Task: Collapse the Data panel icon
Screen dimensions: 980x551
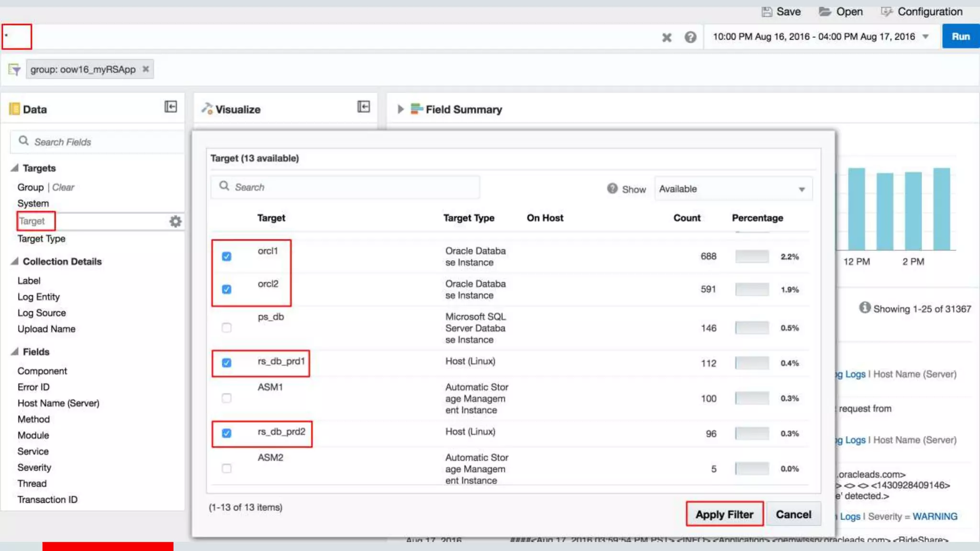Action: point(171,107)
